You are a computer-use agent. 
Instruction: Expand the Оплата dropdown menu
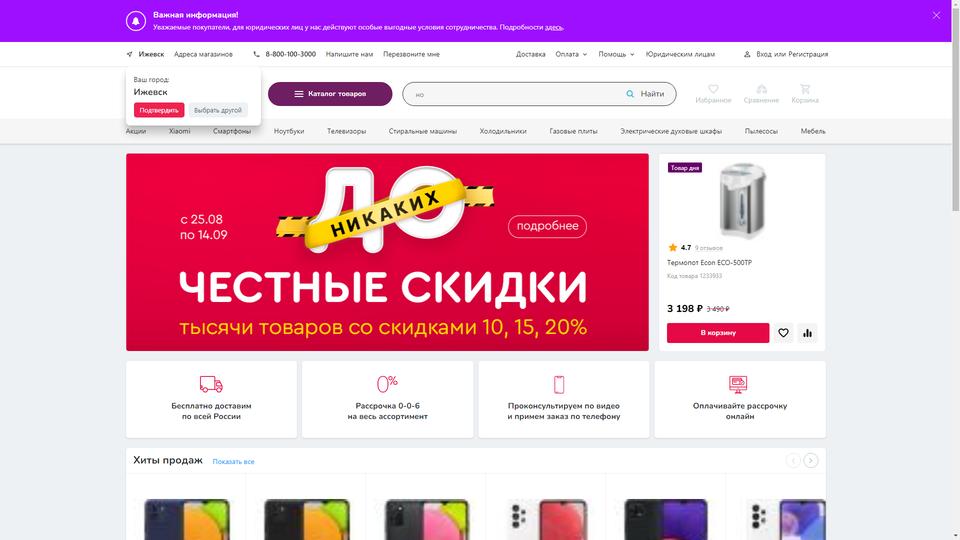click(571, 54)
